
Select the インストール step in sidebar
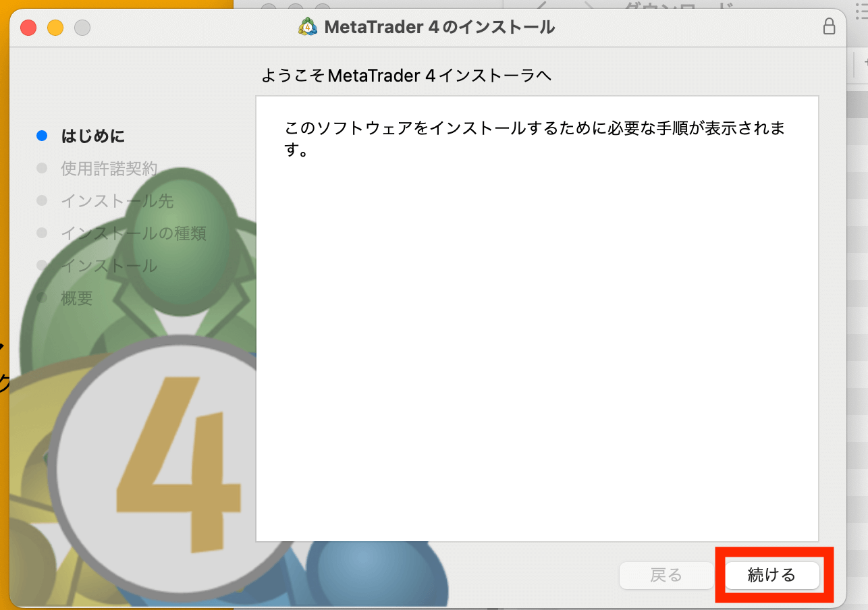109,266
